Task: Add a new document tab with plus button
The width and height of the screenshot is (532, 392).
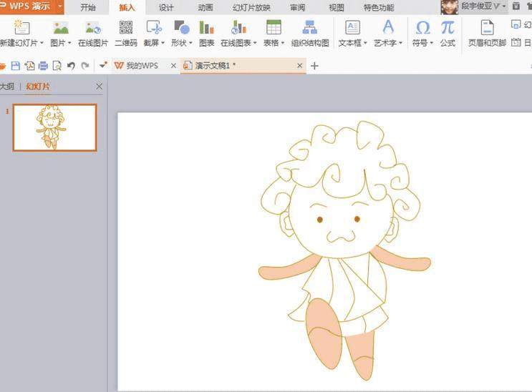Action: (x=314, y=66)
